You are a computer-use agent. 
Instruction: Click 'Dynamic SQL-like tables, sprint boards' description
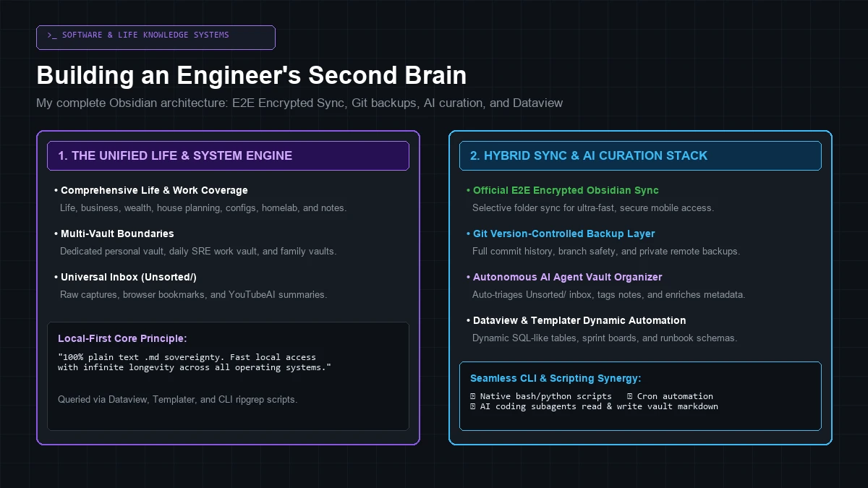click(x=605, y=338)
